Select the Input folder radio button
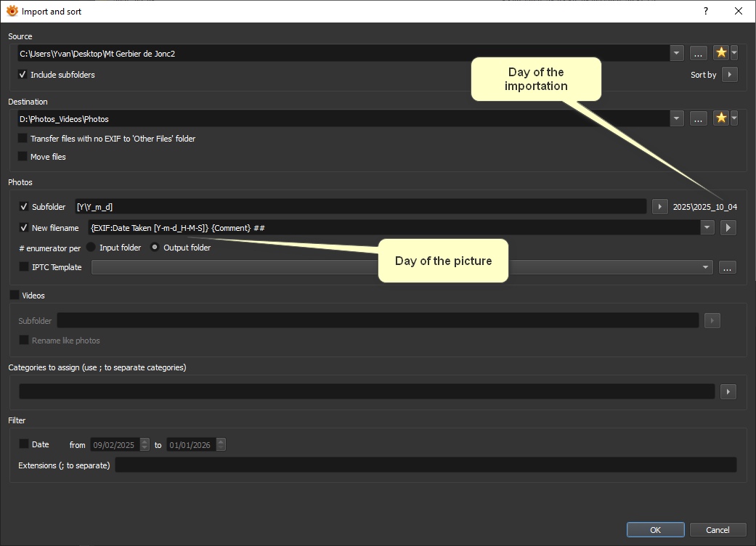This screenshot has height=546, width=756. point(91,247)
